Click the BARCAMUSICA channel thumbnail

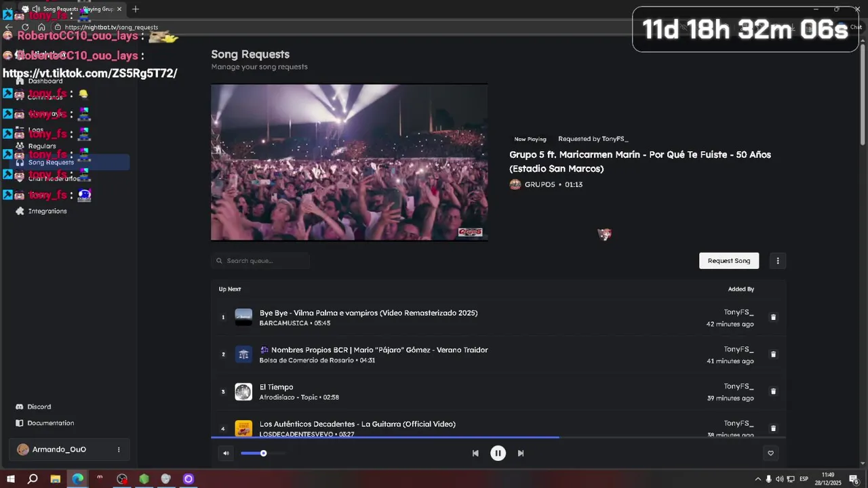click(x=243, y=317)
